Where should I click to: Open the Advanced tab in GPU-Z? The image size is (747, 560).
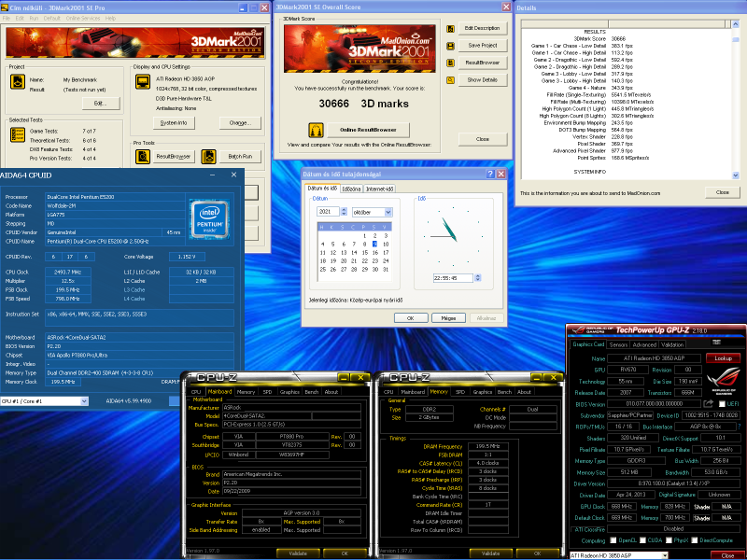click(644, 344)
